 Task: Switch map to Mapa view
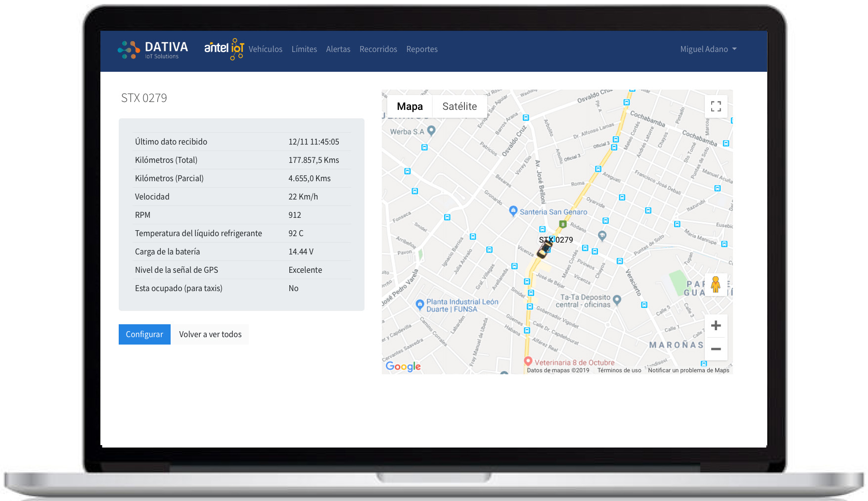(x=410, y=106)
